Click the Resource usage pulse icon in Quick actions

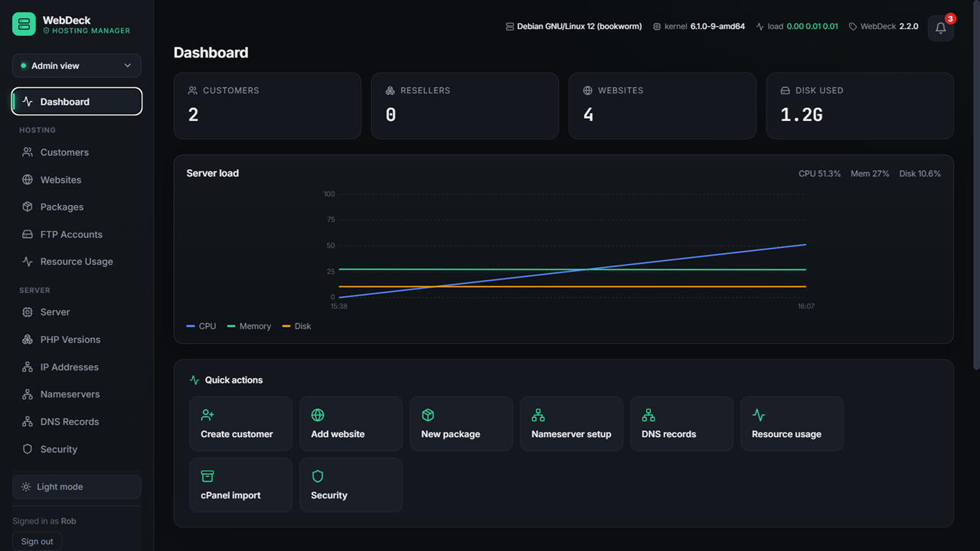759,415
